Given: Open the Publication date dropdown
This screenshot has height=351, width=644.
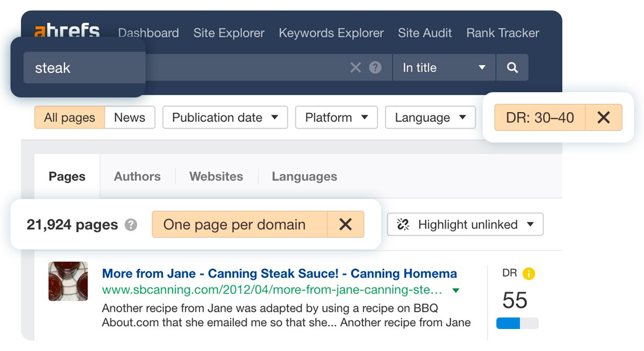Looking at the screenshot, I should click(225, 117).
